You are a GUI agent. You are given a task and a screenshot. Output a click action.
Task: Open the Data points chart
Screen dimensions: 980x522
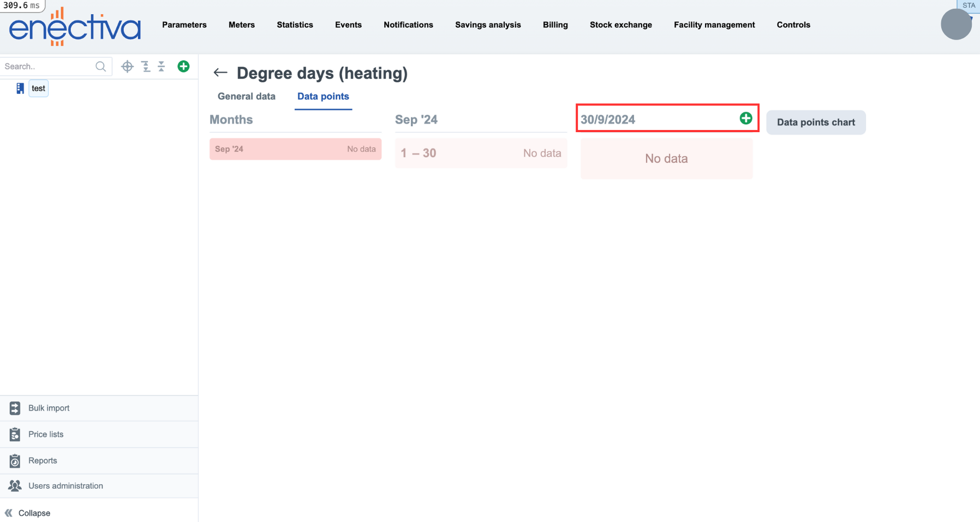pos(815,122)
